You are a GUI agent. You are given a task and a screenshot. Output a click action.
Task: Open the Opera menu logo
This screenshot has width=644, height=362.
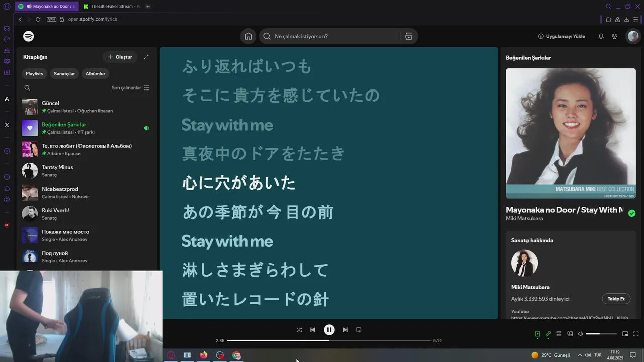click(7, 6)
